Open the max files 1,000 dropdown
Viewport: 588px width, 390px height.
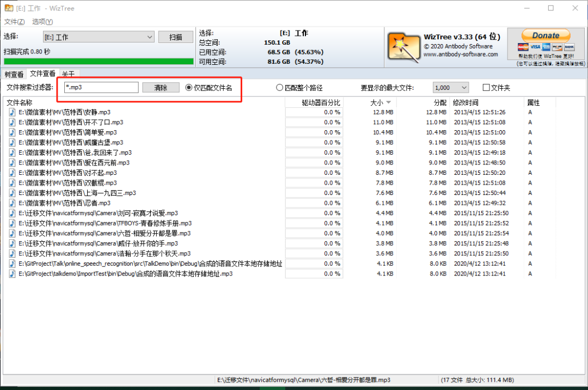451,88
